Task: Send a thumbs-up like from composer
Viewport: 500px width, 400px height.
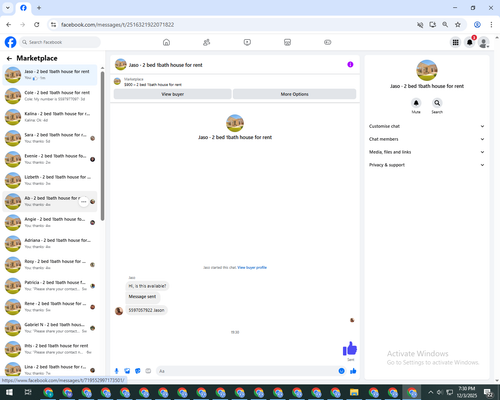Action: coord(353,371)
